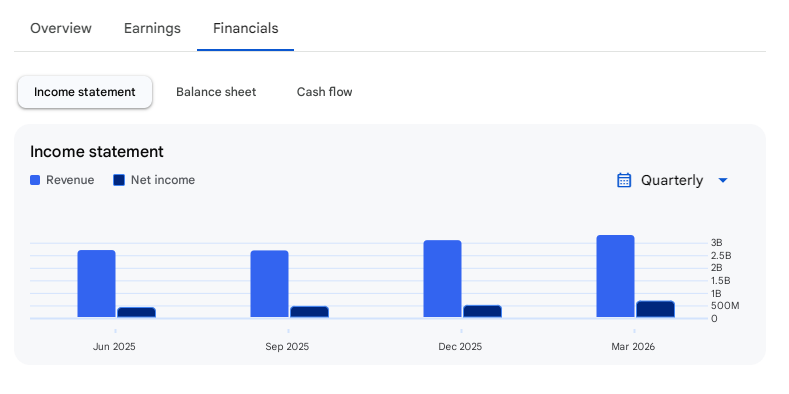
Task: Select the Dec 2025 revenue bar
Action: tap(442, 279)
